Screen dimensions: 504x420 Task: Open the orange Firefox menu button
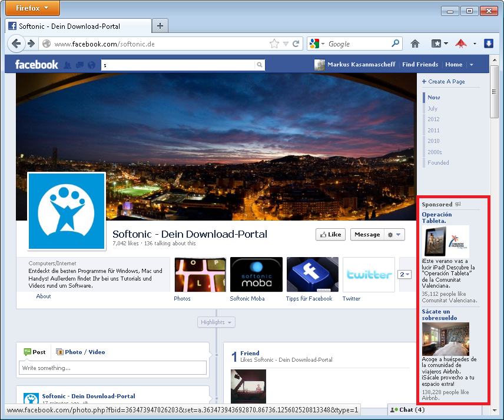click(30, 9)
